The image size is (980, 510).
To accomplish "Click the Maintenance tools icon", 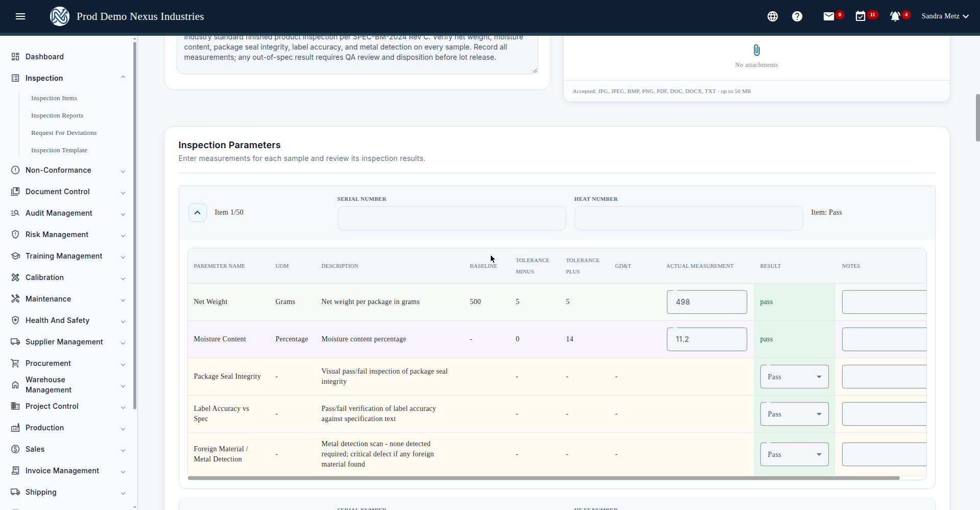I will pos(15,299).
